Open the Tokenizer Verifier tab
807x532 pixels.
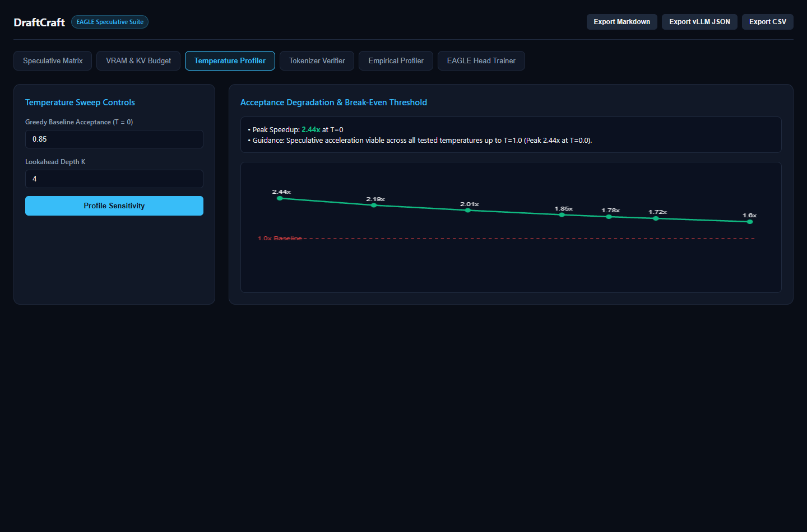[x=317, y=60]
